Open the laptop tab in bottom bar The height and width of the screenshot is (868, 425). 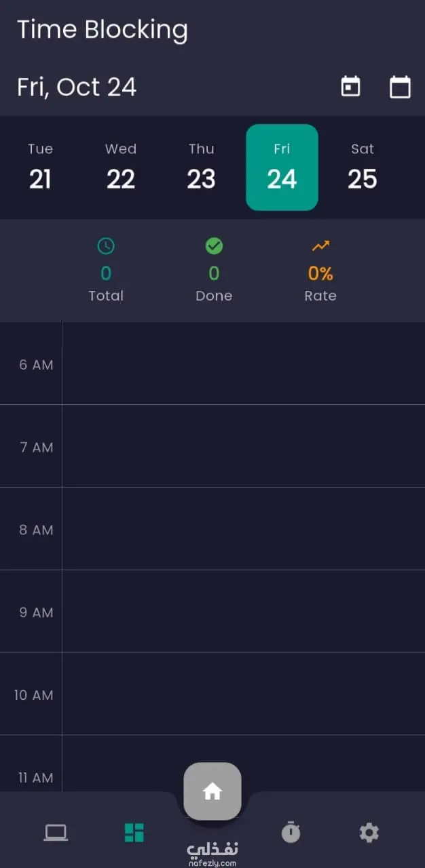[x=56, y=832]
